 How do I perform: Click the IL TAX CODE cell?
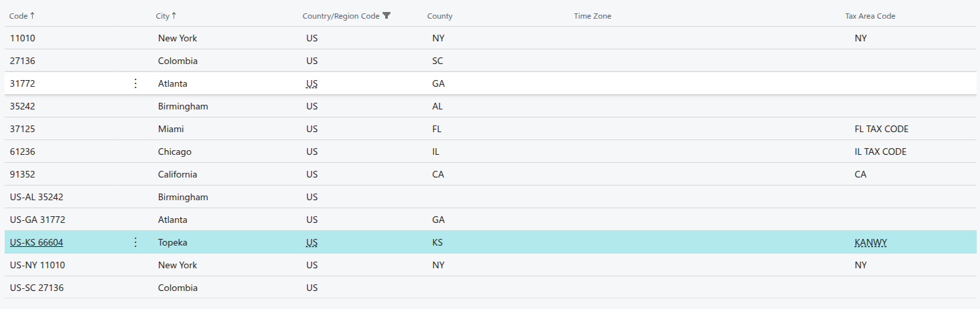tap(880, 151)
